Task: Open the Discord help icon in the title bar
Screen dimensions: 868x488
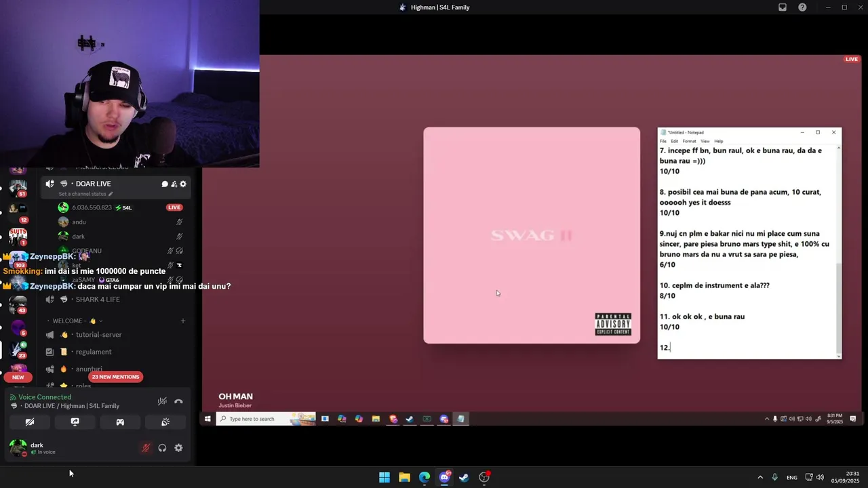Action: coord(802,7)
